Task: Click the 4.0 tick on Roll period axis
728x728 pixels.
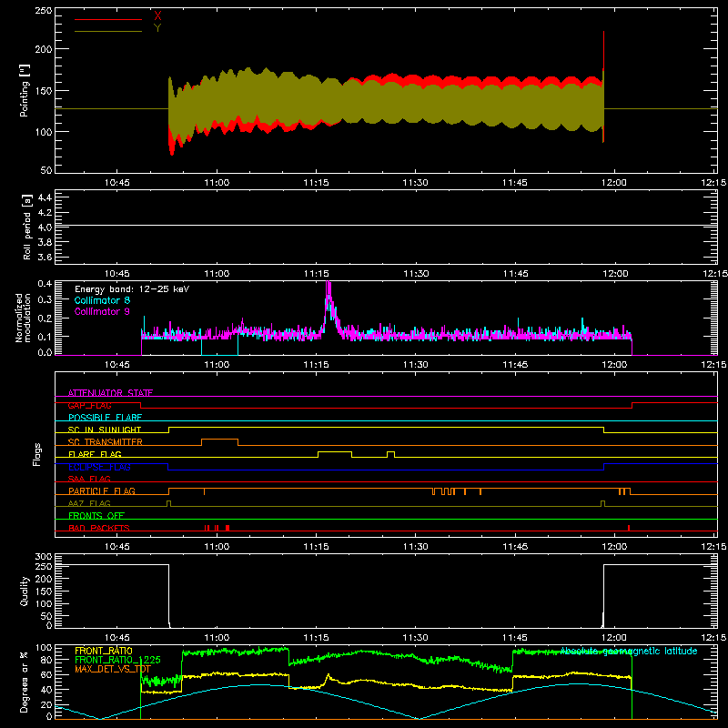Action: (x=45, y=227)
